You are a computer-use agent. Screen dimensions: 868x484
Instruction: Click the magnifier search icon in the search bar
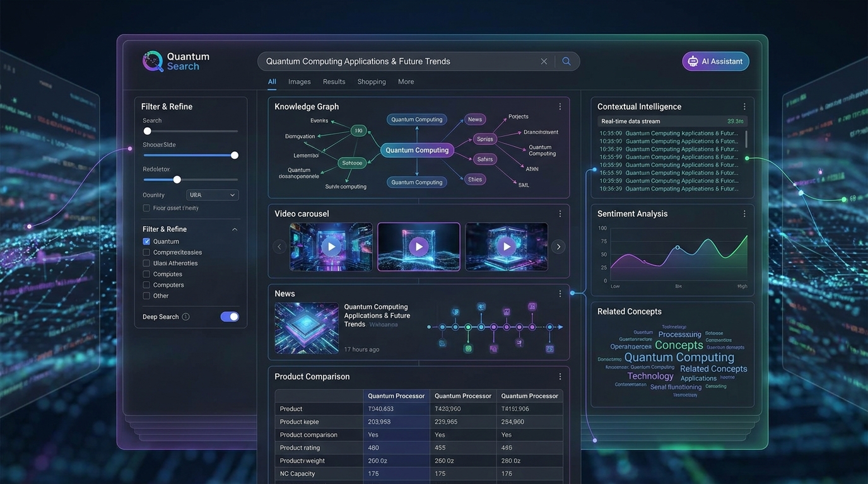[566, 61]
